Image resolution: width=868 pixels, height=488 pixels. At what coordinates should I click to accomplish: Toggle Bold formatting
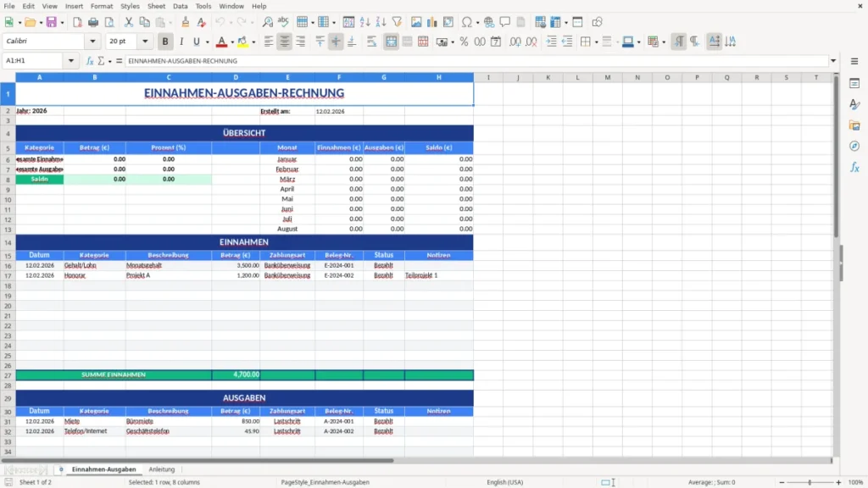(165, 42)
